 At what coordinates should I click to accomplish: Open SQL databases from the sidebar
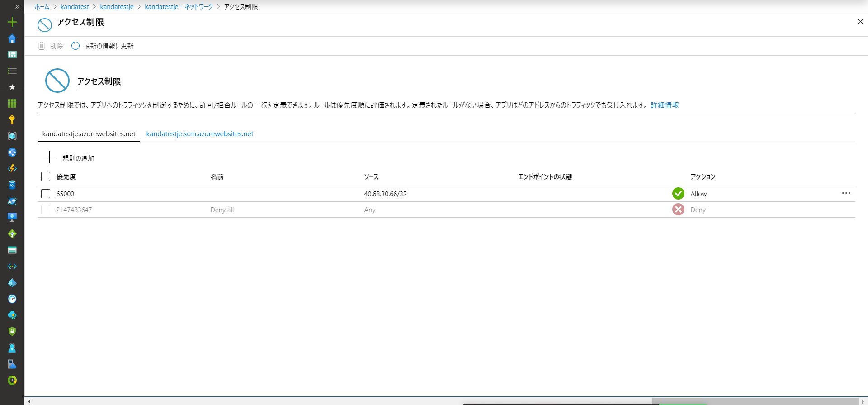[x=12, y=185]
